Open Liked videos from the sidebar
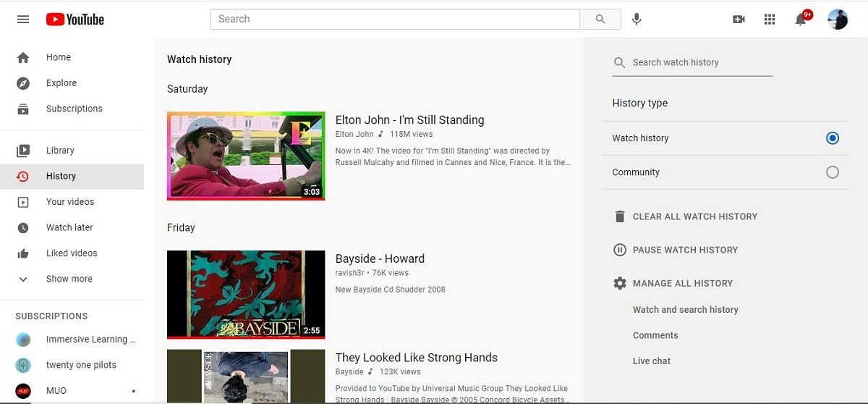This screenshot has height=404, width=868. point(72,253)
